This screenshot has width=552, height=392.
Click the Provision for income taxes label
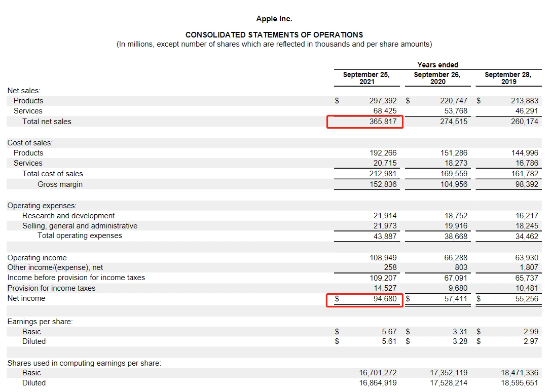pyautogui.click(x=51, y=288)
